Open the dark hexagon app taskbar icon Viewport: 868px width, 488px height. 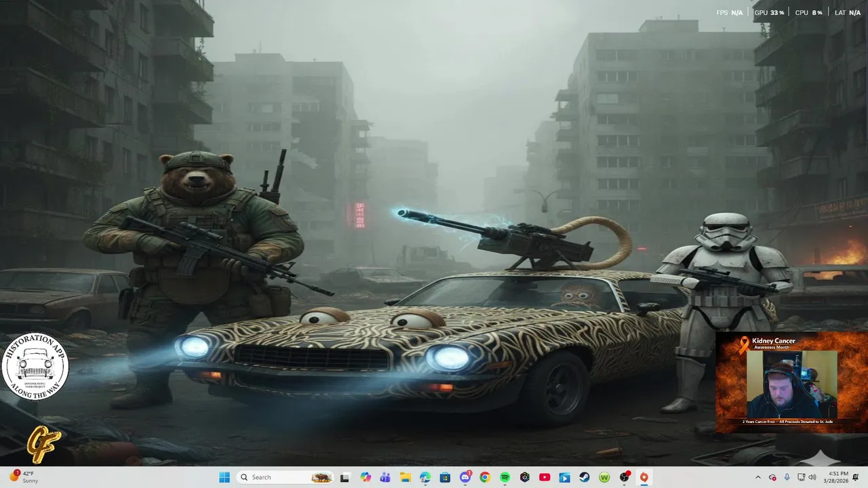pyautogui.click(x=525, y=477)
